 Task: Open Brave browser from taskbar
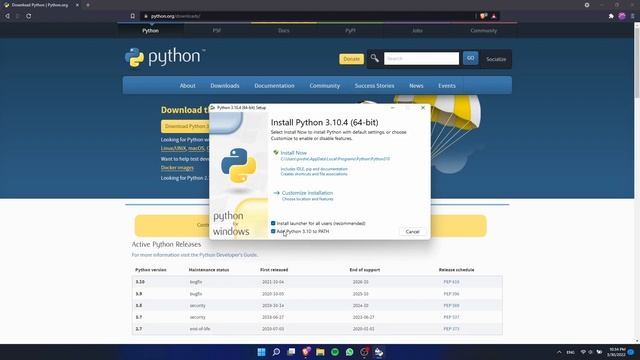tap(306, 352)
